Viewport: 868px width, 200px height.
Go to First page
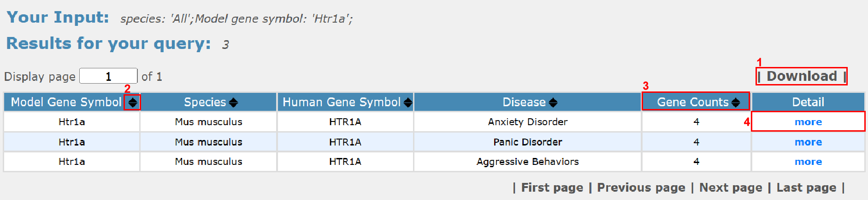(x=552, y=188)
